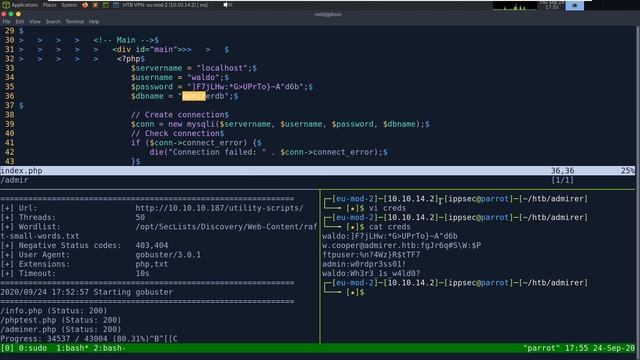Screen dimensions: 640x360
Task: Click the panel clock showing 17:55
Action: 551,5
